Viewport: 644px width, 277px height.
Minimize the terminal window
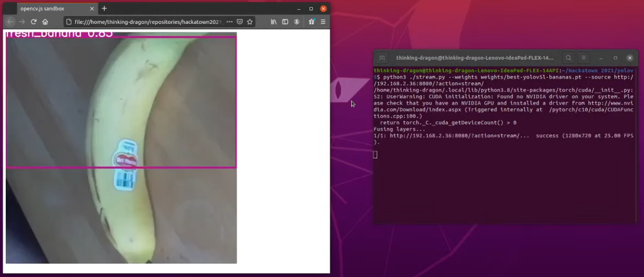[x=601, y=58]
